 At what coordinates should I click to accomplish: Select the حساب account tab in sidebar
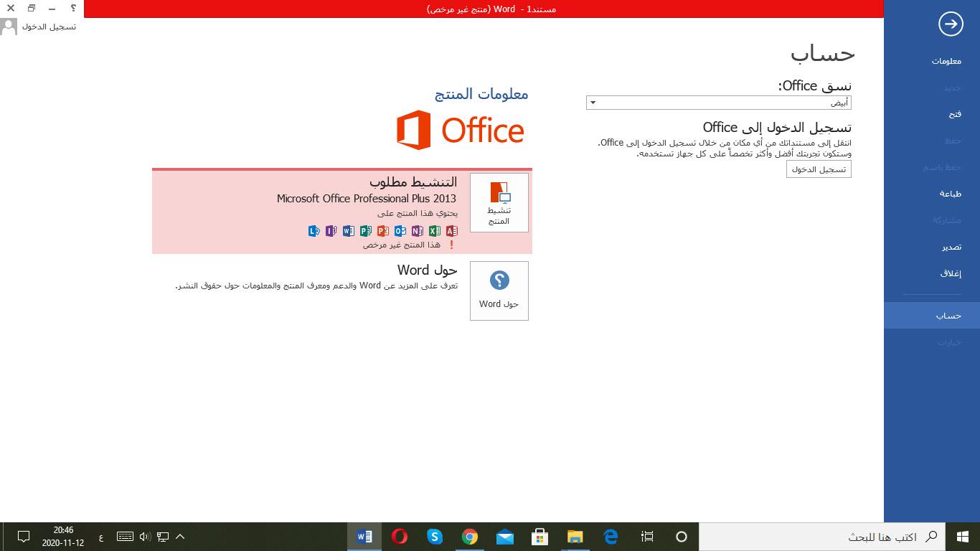click(x=932, y=316)
